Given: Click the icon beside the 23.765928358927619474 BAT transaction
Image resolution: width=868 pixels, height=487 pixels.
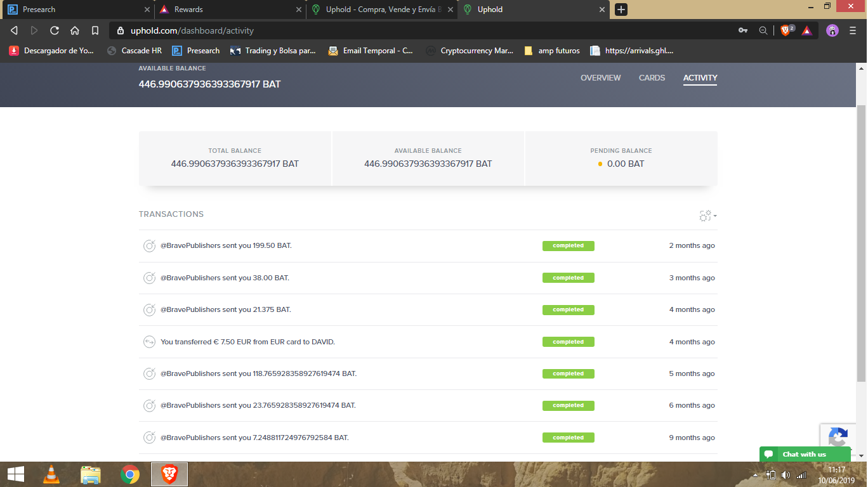Looking at the screenshot, I should point(149,405).
